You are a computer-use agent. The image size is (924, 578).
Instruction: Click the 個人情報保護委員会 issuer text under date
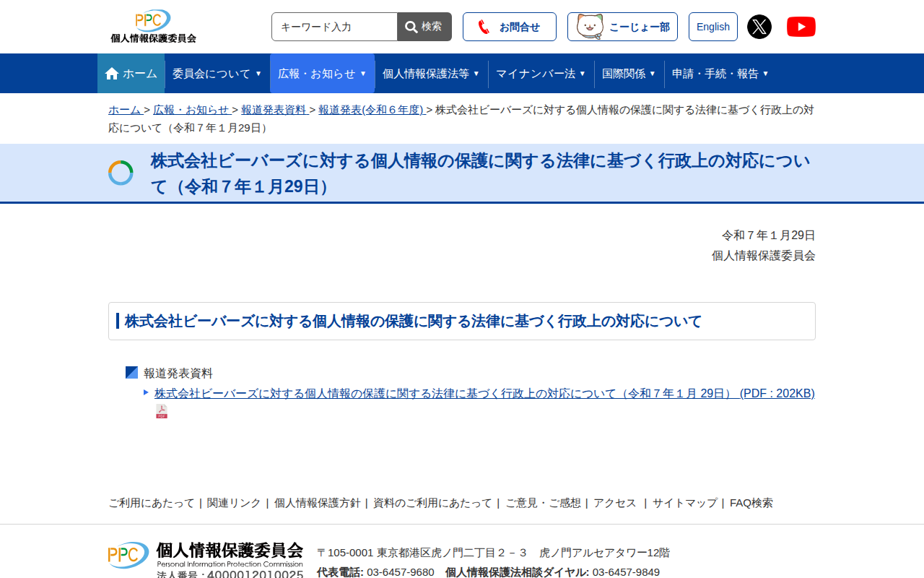764,256
